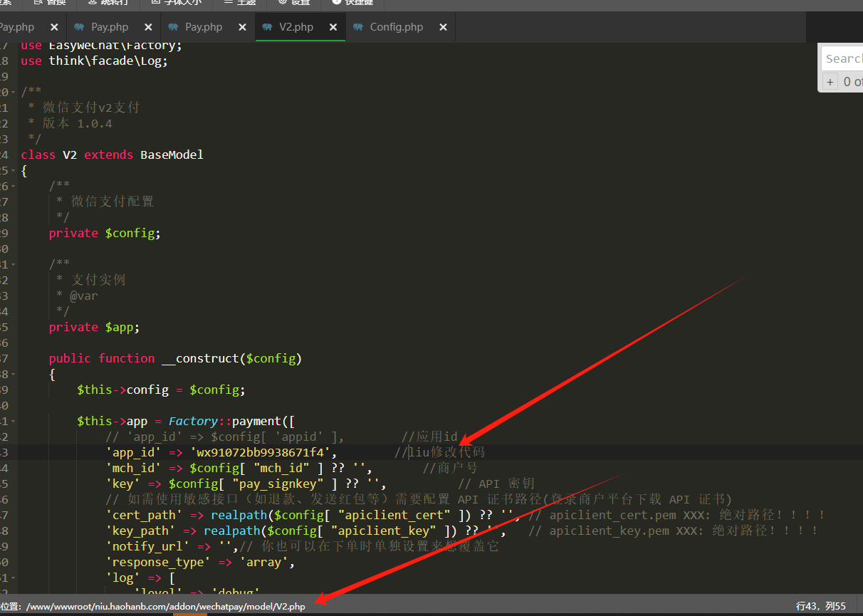
Task: Click the elephant icon on Config.php tab
Action: (357, 27)
